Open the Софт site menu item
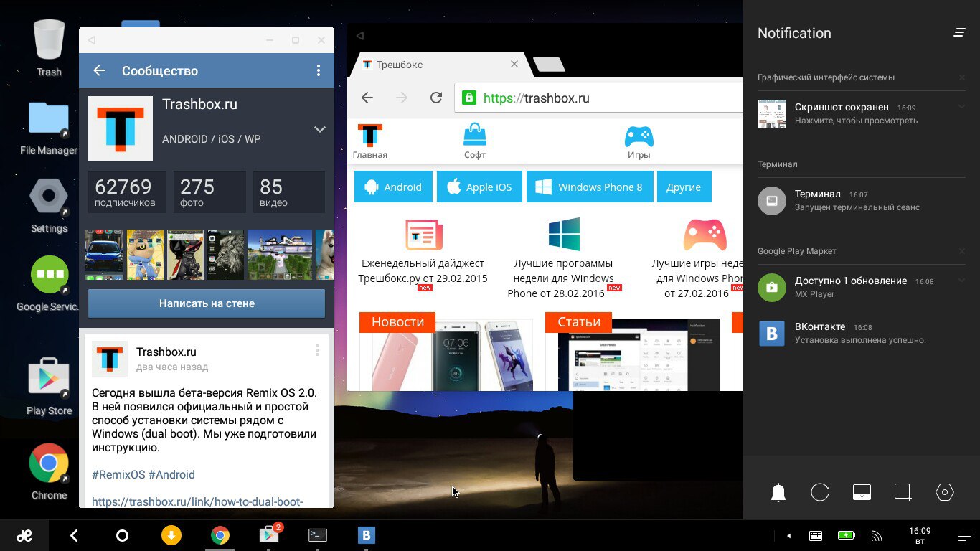This screenshot has height=551, width=980. click(x=475, y=142)
